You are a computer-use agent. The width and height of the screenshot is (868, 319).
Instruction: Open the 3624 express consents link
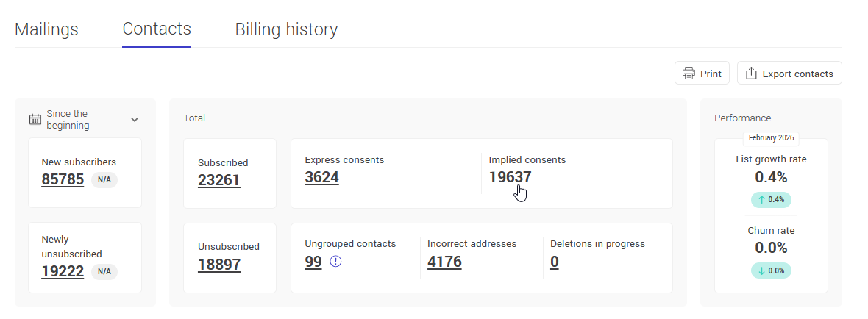(x=321, y=177)
